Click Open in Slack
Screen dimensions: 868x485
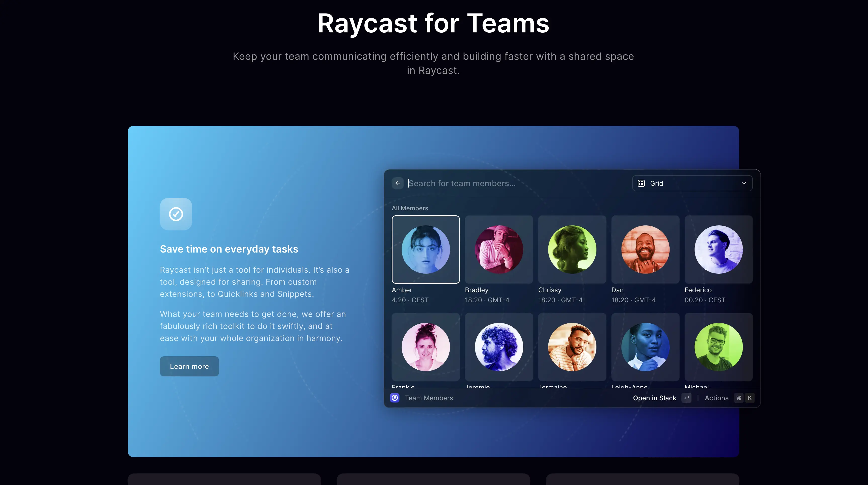654,398
